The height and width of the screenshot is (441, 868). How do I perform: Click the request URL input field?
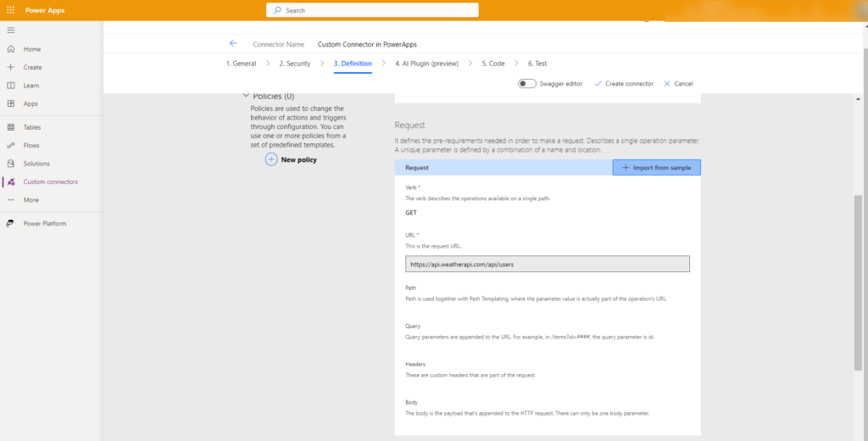(x=548, y=264)
